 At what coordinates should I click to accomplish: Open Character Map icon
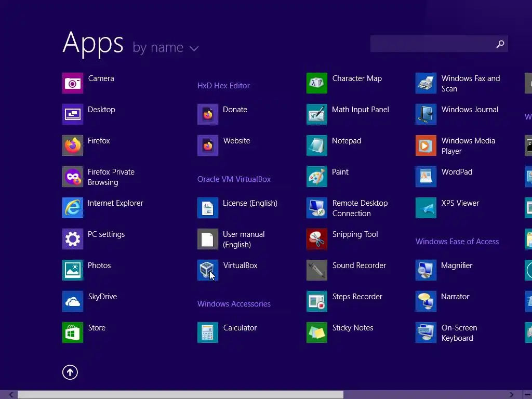tap(317, 83)
